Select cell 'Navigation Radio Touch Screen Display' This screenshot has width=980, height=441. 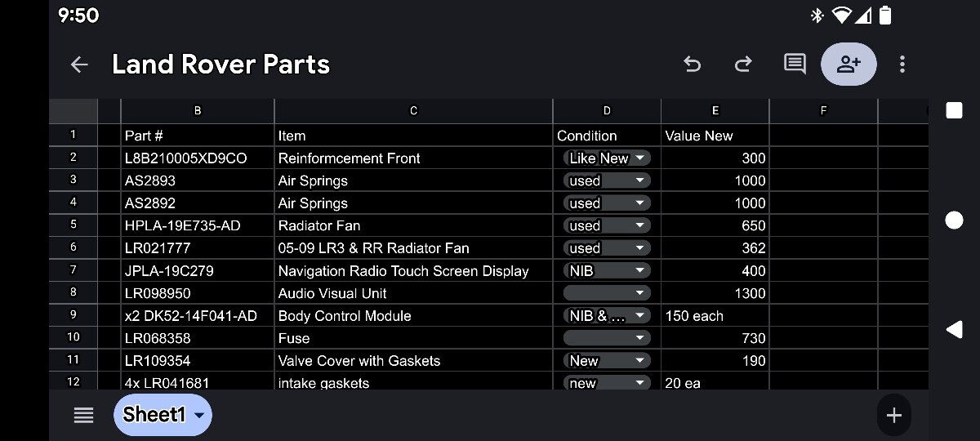[x=413, y=270]
